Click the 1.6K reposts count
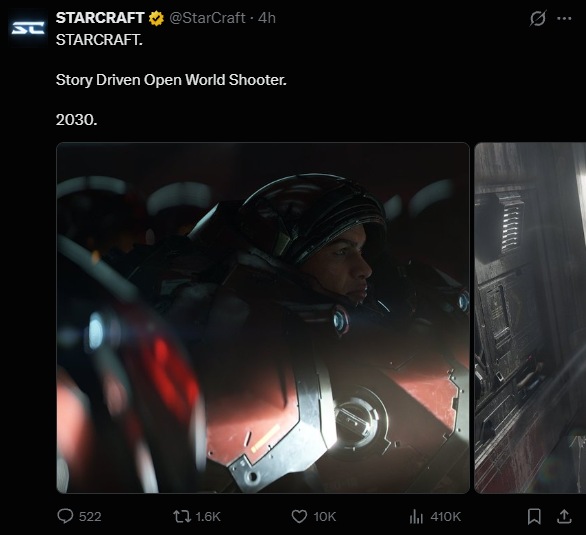Viewport: 586px width, 535px height. tap(208, 517)
